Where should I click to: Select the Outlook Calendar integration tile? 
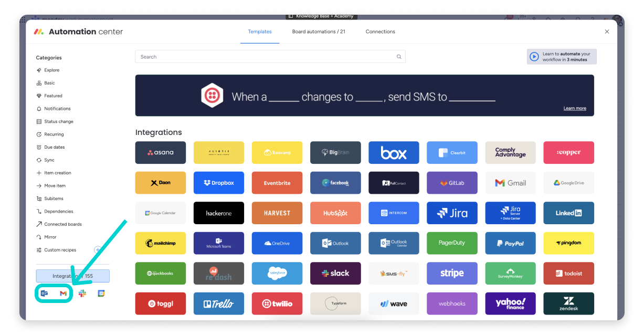pos(394,243)
